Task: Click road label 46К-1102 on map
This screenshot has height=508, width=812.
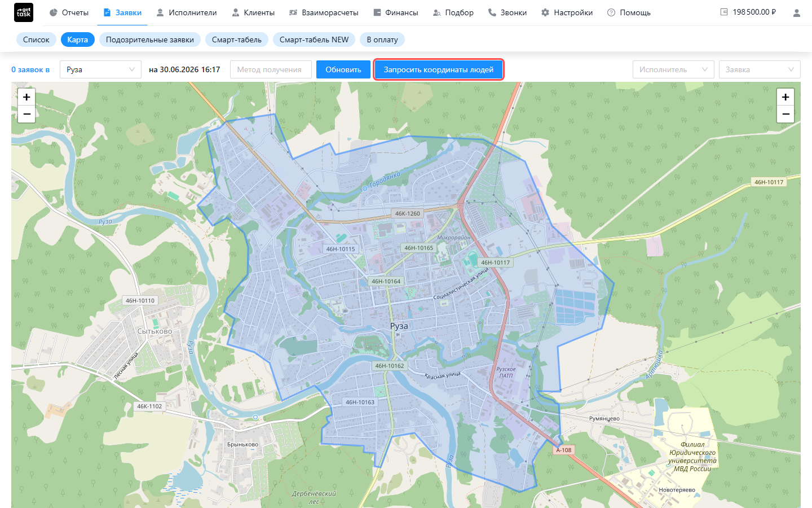Action: click(149, 406)
